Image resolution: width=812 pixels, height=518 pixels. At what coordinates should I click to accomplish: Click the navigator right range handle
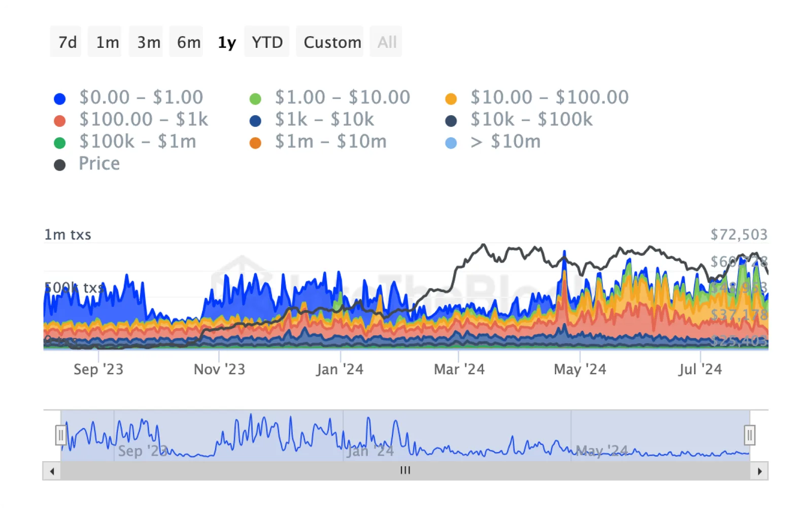pyautogui.click(x=750, y=435)
